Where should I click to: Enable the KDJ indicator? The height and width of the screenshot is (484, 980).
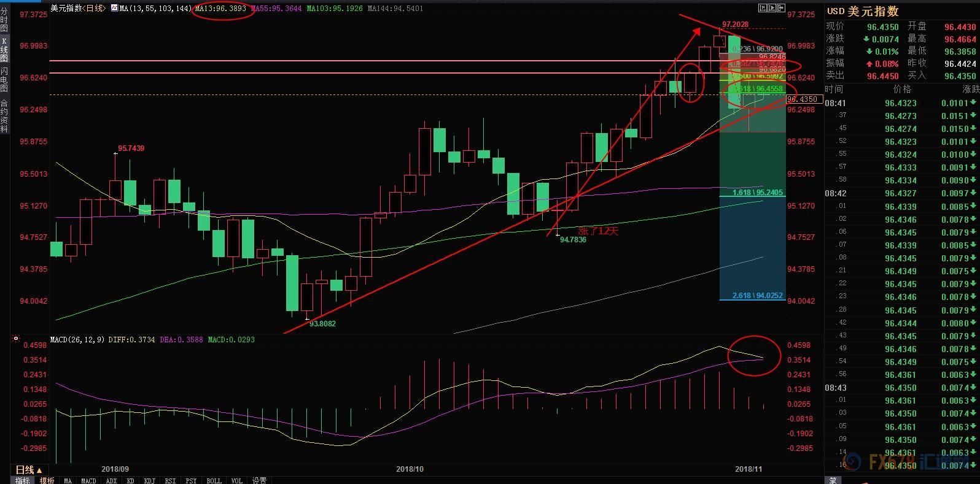tap(149, 480)
